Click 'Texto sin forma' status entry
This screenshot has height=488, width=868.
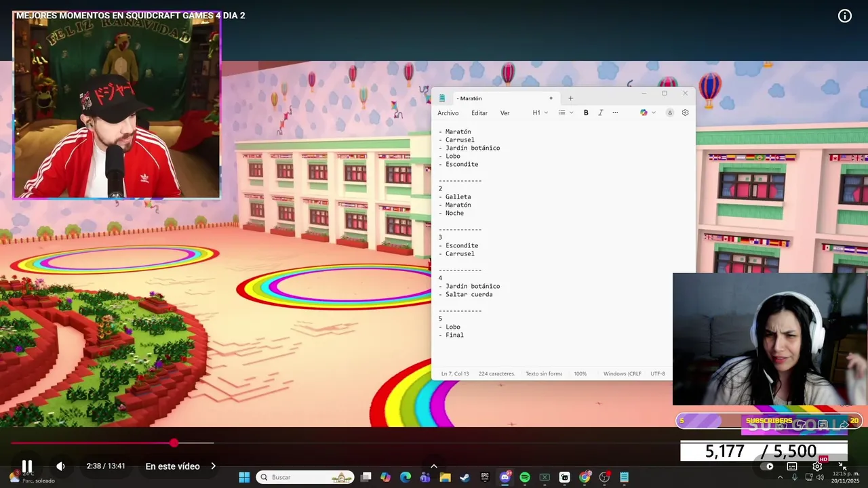tap(544, 373)
